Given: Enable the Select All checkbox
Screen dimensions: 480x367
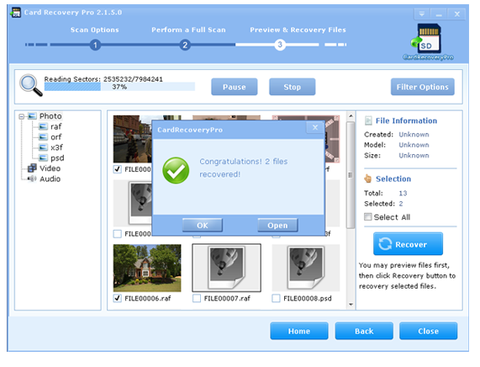Looking at the screenshot, I should [x=368, y=217].
